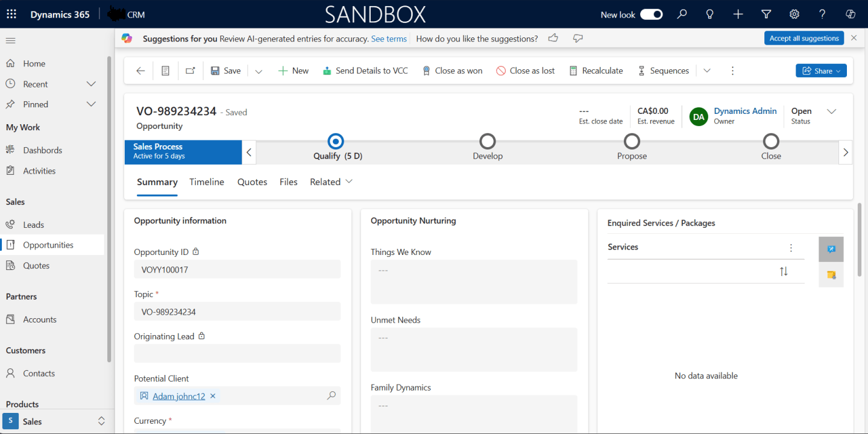
Task: Expand the Recent chevron
Action: click(x=91, y=84)
